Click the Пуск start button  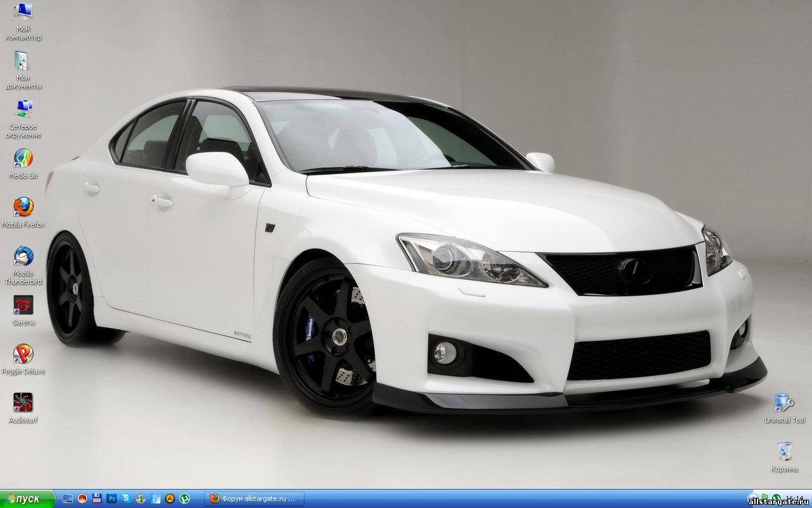(x=27, y=499)
